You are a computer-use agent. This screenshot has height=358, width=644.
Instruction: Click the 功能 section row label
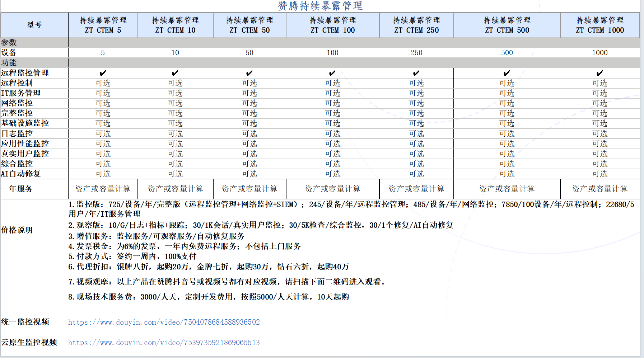pyautogui.click(x=9, y=63)
